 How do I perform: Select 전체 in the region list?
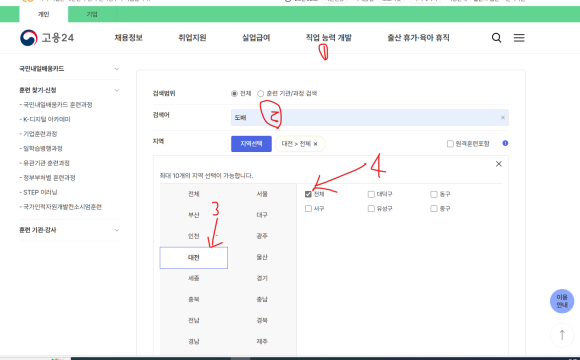point(193,194)
